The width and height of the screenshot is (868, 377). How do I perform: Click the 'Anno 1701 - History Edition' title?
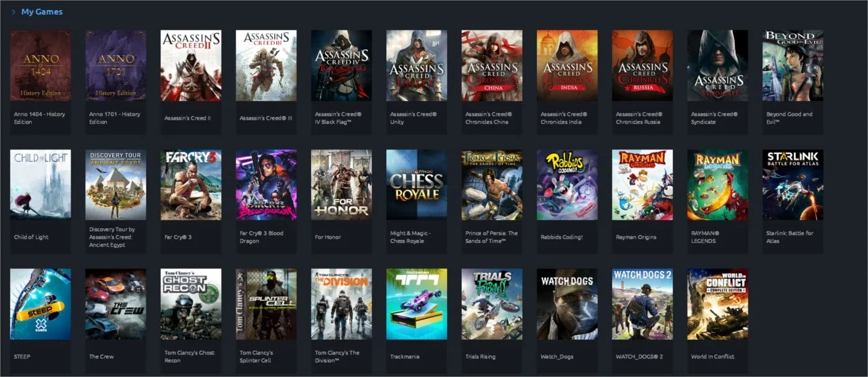pos(115,118)
